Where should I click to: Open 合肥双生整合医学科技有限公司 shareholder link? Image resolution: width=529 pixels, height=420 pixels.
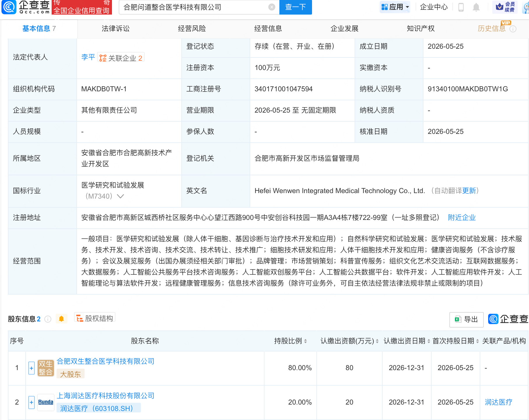pyautogui.click(x=106, y=361)
